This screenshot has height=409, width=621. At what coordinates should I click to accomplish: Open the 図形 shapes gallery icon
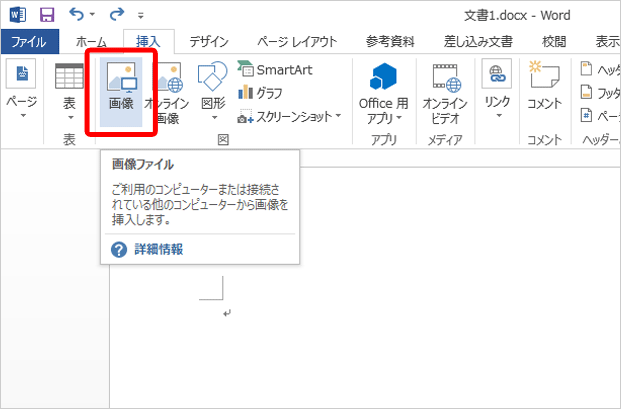tap(213, 76)
